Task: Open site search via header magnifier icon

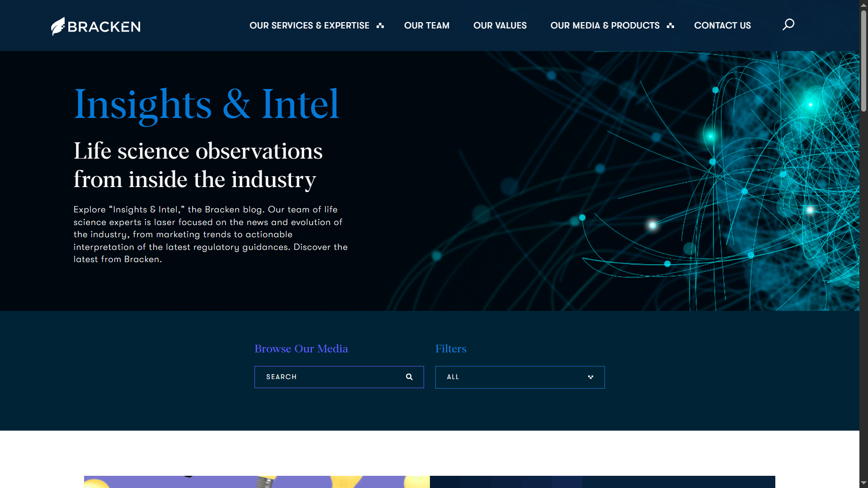Action: click(x=788, y=24)
